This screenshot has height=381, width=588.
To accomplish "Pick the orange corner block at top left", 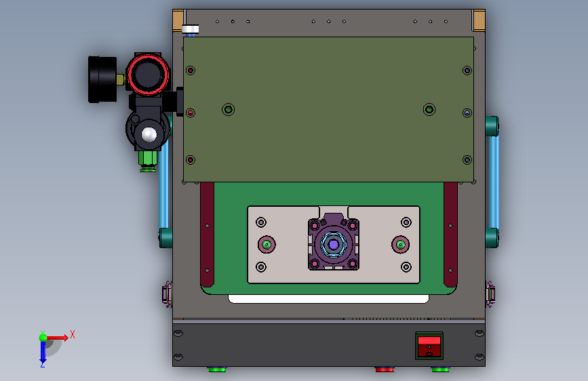I will tap(178, 20).
